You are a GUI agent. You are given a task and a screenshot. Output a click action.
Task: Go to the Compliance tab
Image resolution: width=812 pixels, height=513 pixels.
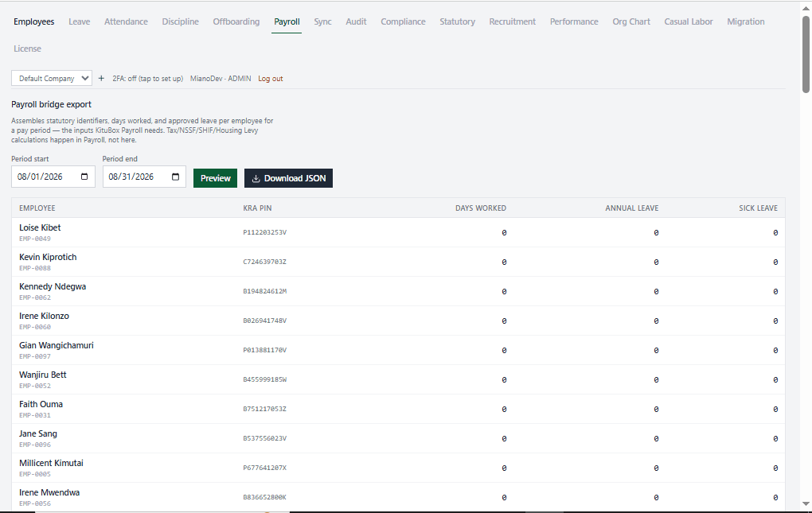[x=403, y=21]
